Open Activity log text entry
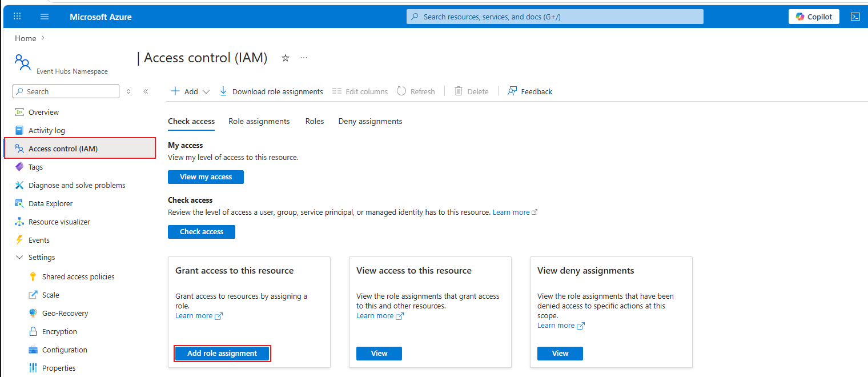The image size is (868, 377). pyautogui.click(x=47, y=130)
